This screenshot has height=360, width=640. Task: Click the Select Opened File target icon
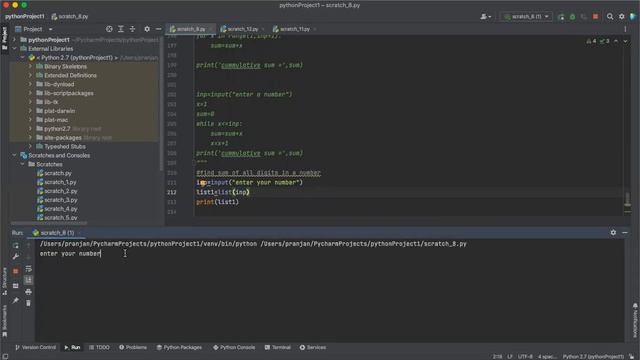[x=109, y=29]
